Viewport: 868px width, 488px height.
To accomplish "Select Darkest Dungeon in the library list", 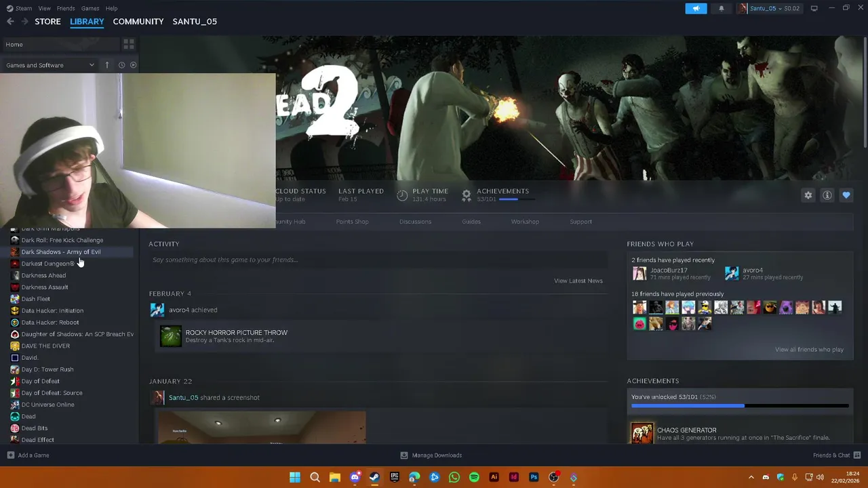I will tap(47, 264).
